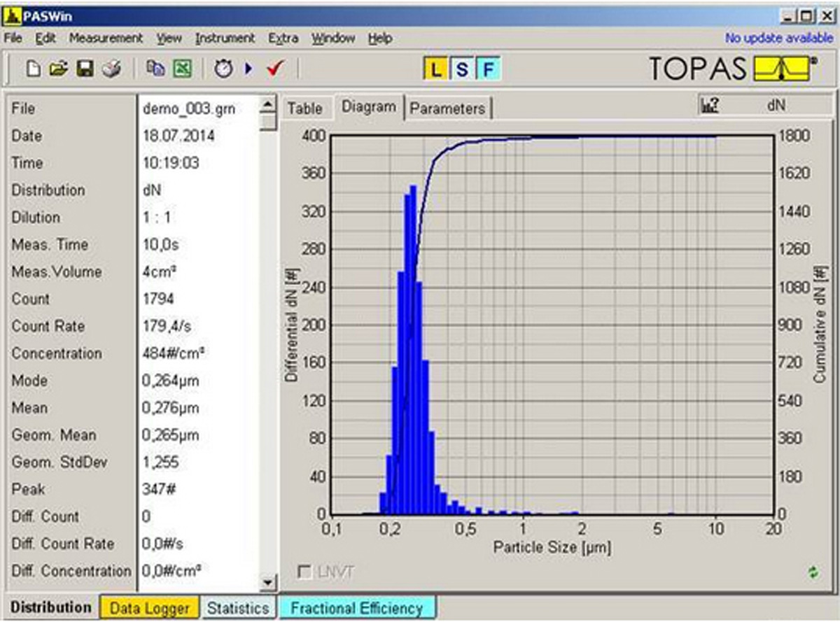Check for updates via No update available link
Image resolution: width=840 pixels, height=622 pixels.
coord(778,38)
